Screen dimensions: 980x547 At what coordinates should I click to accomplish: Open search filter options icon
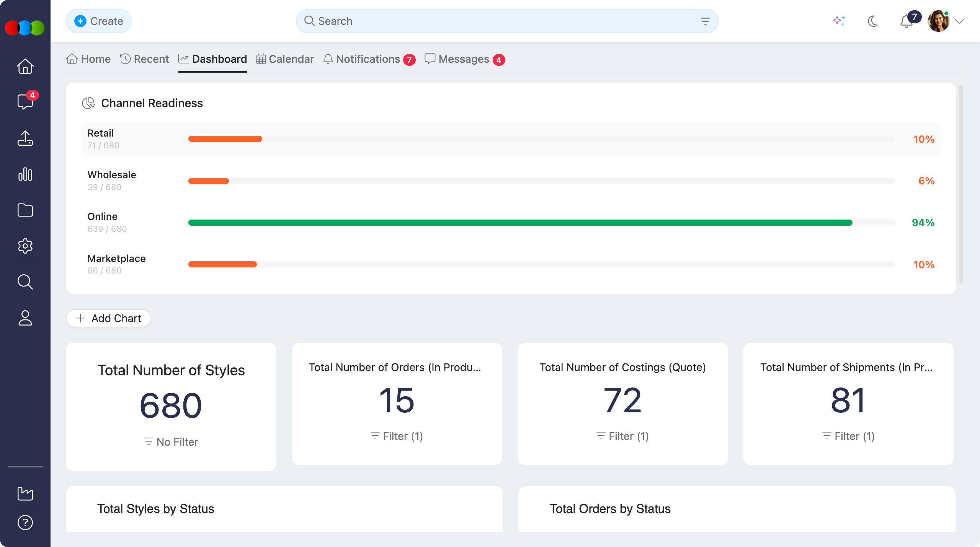click(x=705, y=21)
